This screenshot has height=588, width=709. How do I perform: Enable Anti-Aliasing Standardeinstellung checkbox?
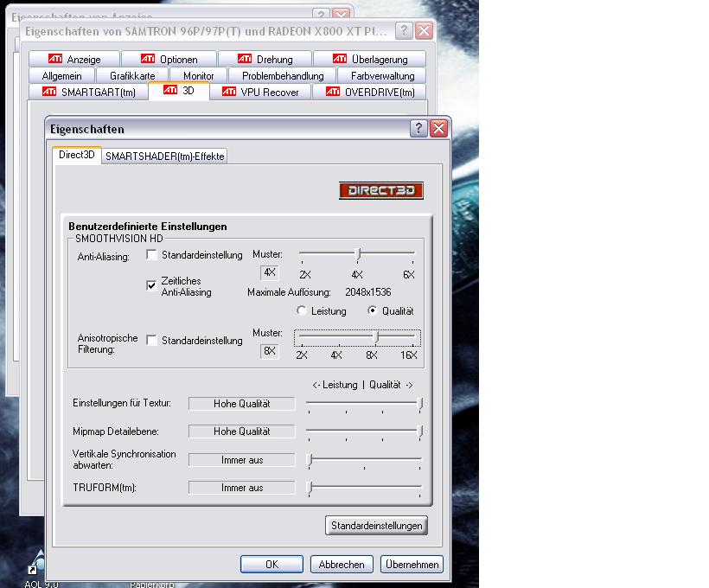coord(152,254)
